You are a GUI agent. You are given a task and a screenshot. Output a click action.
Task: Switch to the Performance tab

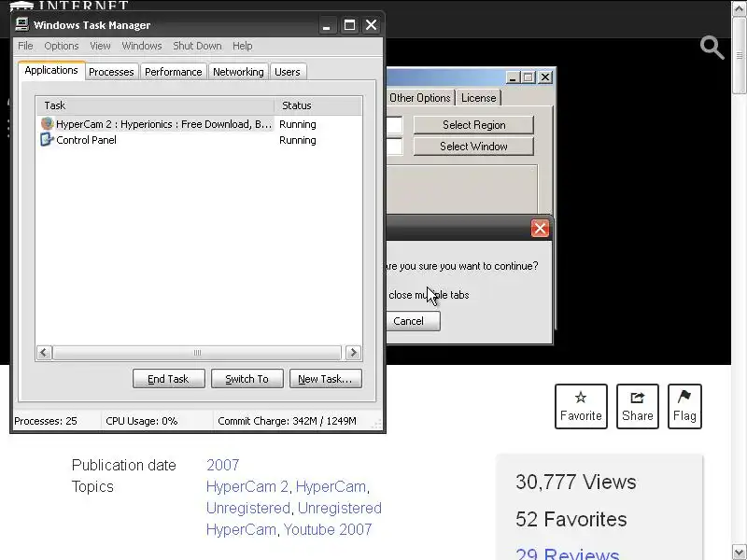click(x=174, y=72)
